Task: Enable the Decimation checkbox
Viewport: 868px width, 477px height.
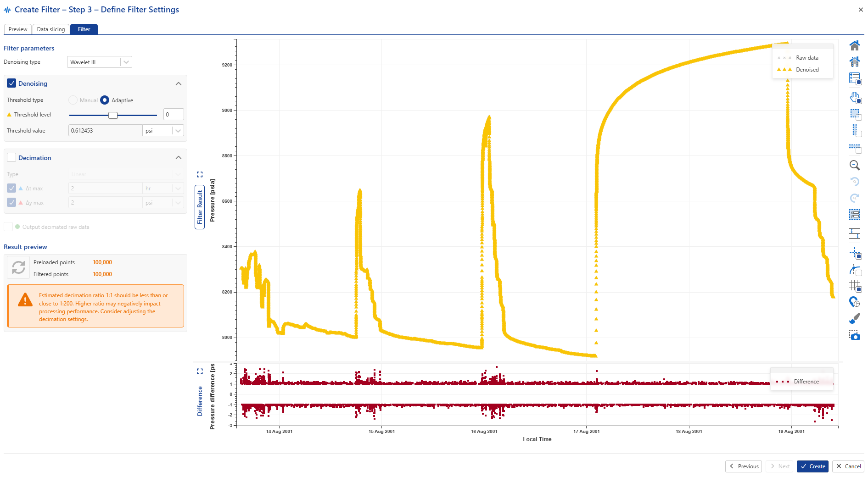Action: pos(11,158)
